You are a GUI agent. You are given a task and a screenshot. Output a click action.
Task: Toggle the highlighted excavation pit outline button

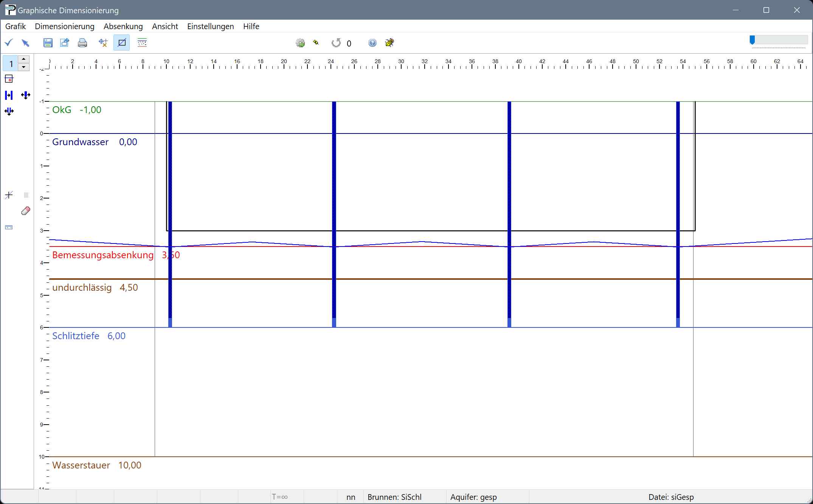point(122,43)
